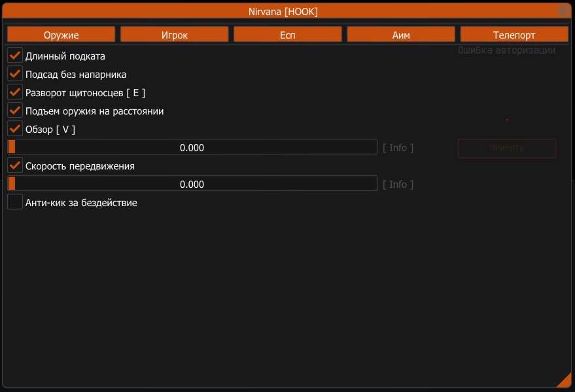This screenshot has height=392, width=575.
Task: Open the Аим tab
Action: click(401, 35)
